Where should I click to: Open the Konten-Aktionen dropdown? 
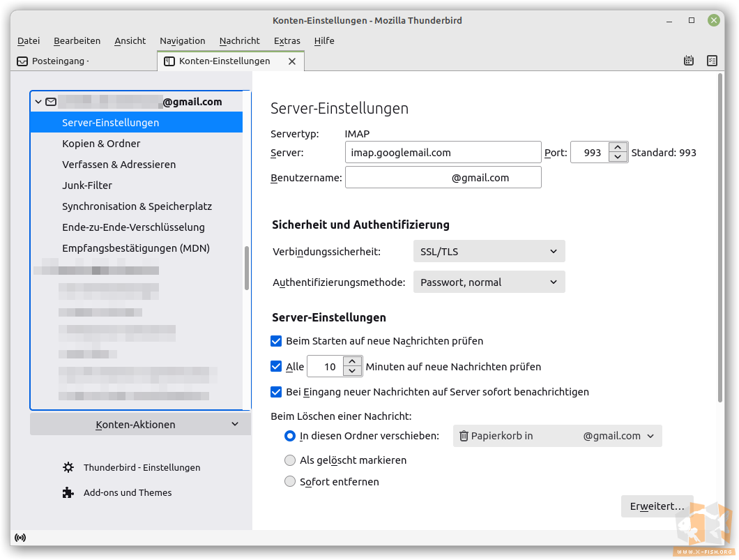click(x=140, y=424)
